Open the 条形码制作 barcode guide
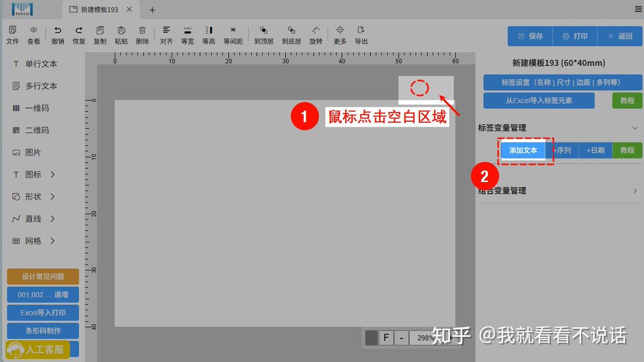644x362 pixels. point(43,331)
